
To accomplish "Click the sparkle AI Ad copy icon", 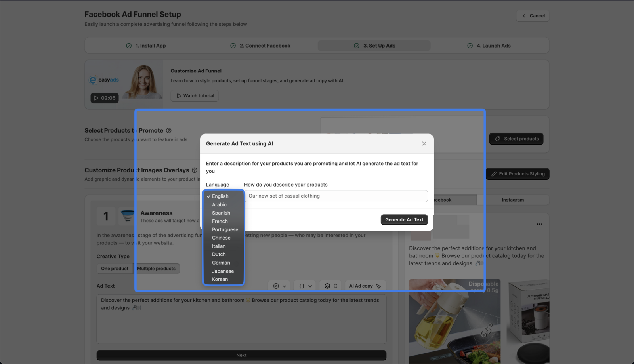I will click(x=378, y=286).
